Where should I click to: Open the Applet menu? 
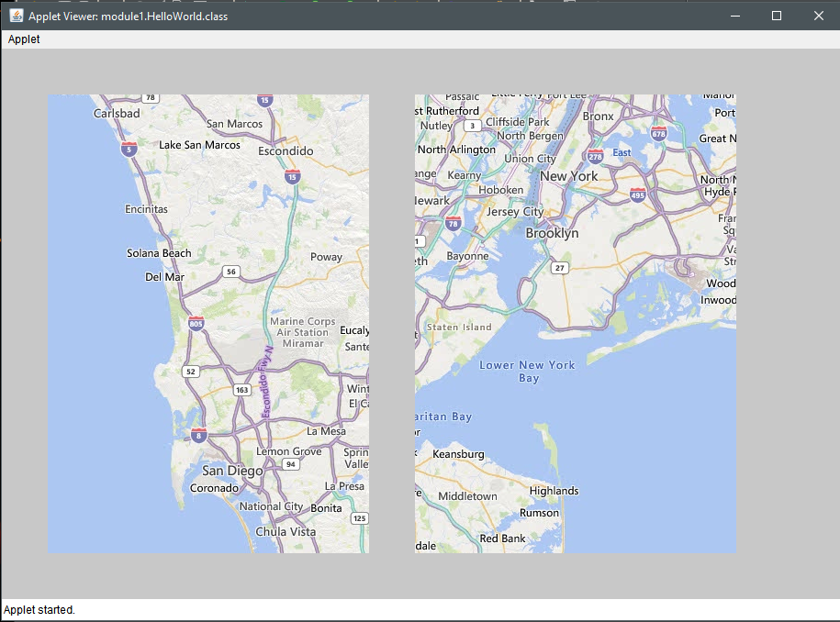tap(23, 39)
